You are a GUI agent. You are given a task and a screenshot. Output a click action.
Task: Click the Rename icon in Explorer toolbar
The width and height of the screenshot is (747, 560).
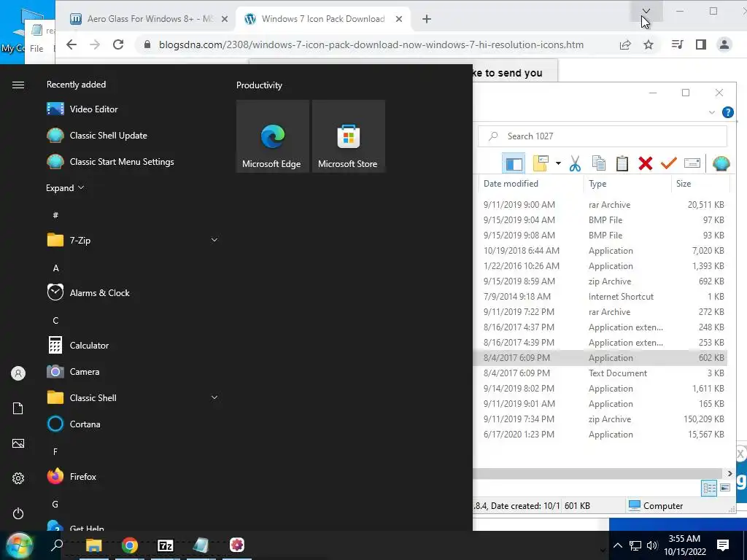tap(692, 163)
